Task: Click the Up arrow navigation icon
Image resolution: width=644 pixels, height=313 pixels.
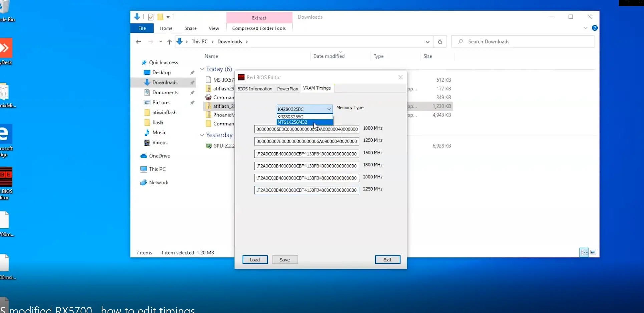Action: coord(169,42)
